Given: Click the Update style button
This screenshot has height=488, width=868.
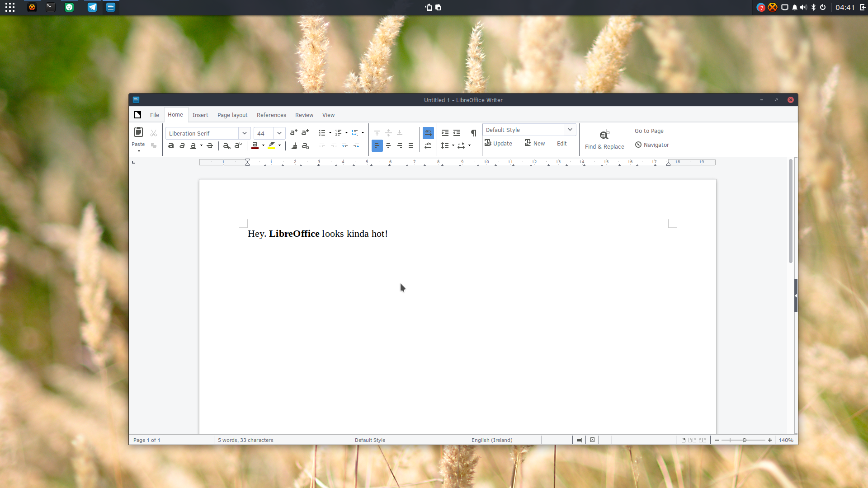Looking at the screenshot, I should coord(498,143).
